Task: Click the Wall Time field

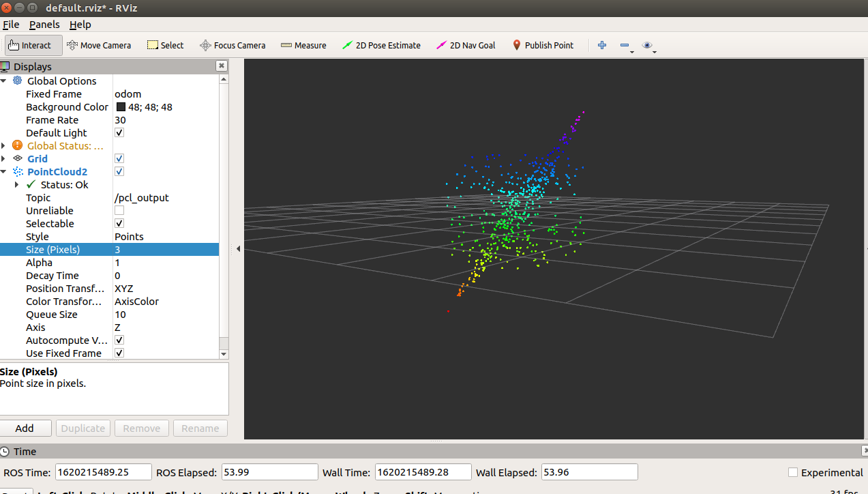Action: [423, 472]
